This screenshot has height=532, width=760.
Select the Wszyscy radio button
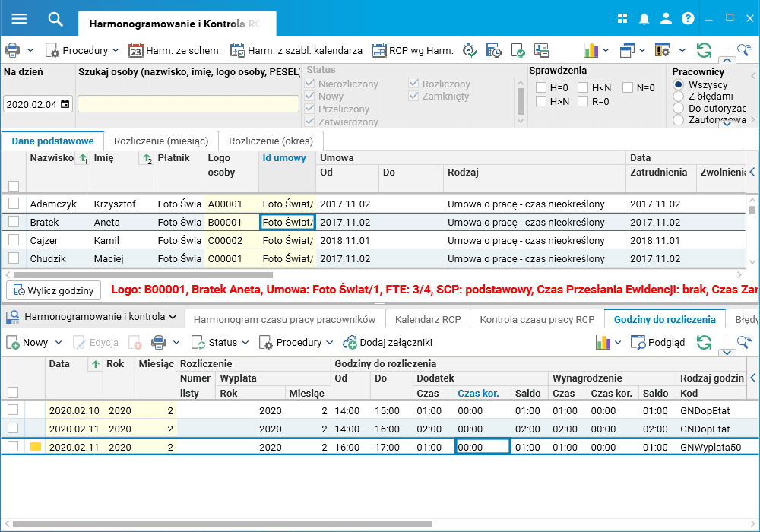click(x=679, y=84)
